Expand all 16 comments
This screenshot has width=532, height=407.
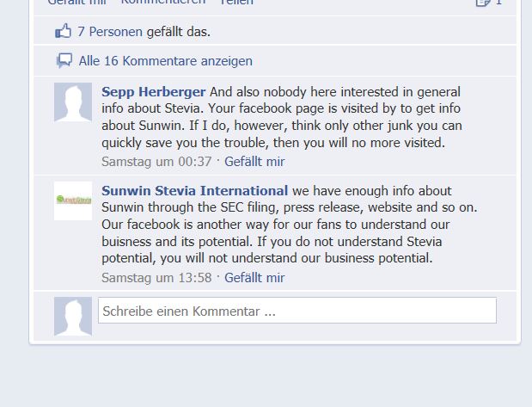[x=165, y=61]
